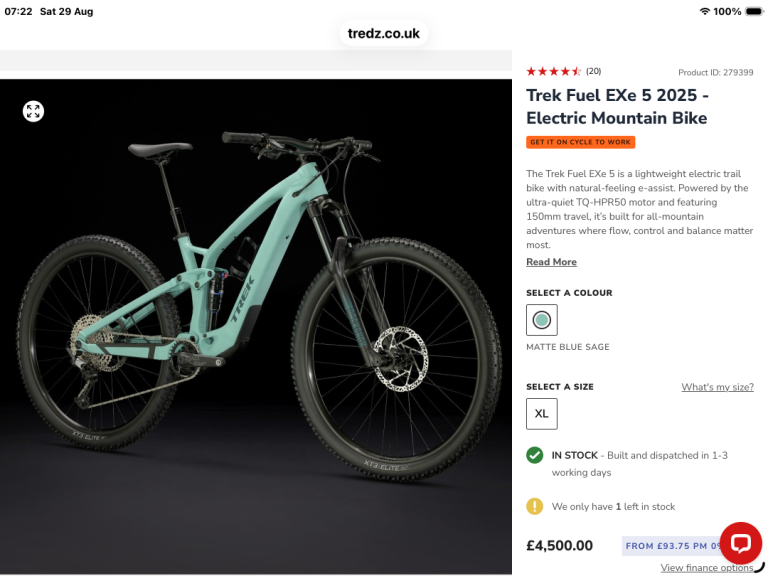Expand description with Read More

point(551,262)
